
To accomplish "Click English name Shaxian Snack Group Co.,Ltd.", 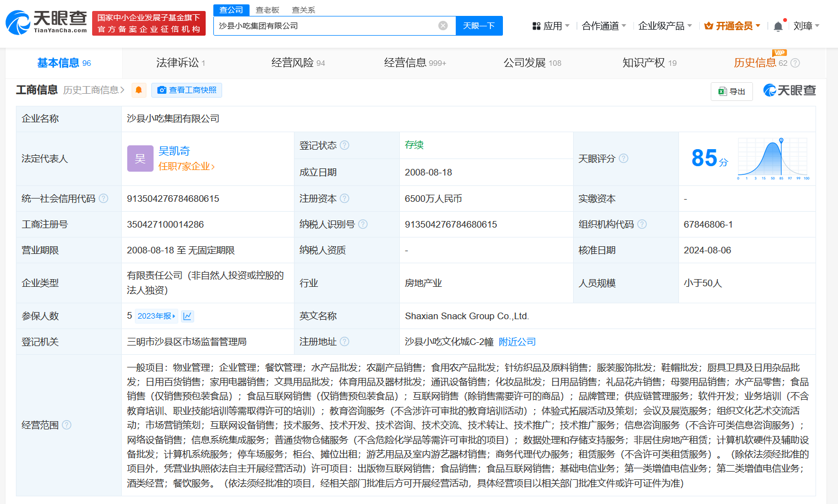I will pyautogui.click(x=467, y=316).
